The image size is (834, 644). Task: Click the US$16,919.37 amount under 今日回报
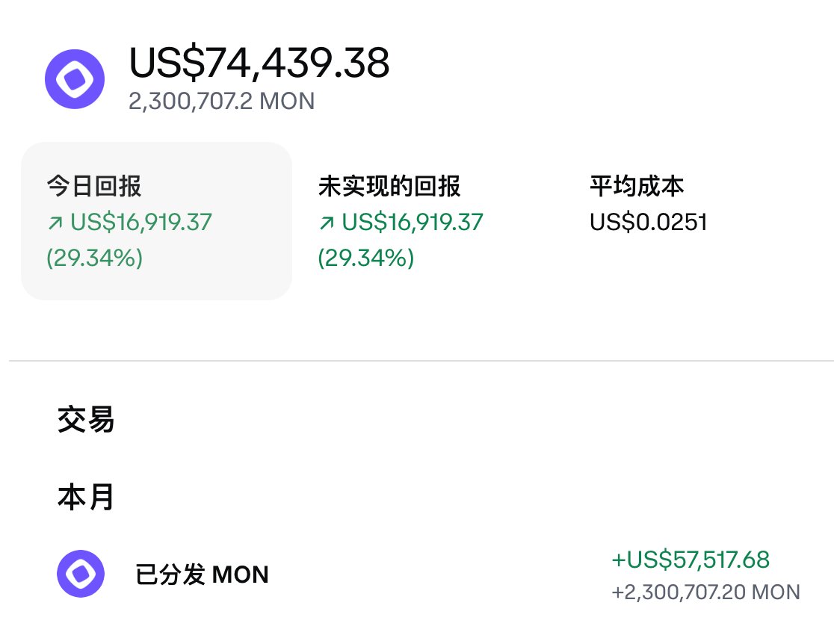pos(141,223)
